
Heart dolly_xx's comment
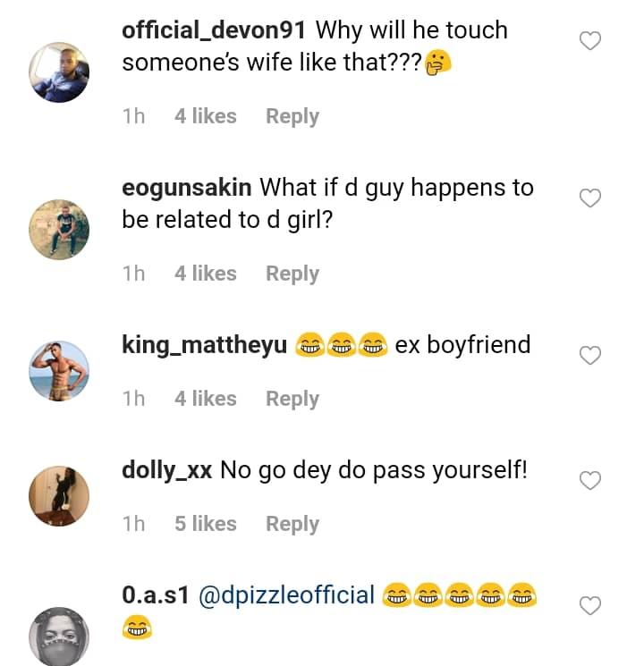coord(590,481)
